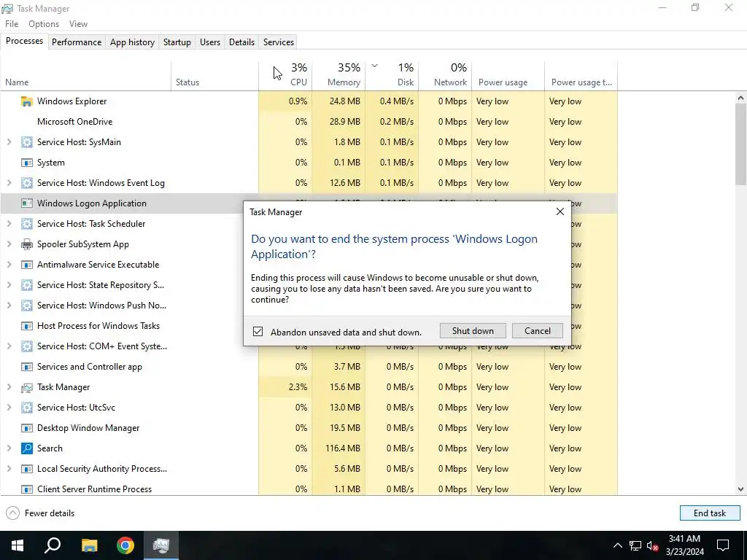Image resolution: width=747 pixels, height=560 pixels.
Task: Click the muted volume tray icon
Action: click(652, 545)
